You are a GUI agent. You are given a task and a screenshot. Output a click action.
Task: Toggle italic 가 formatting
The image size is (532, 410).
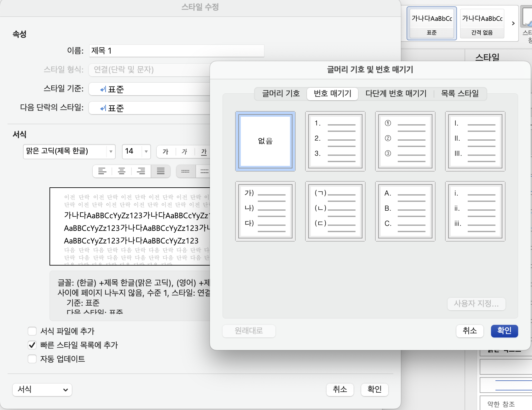tap(185, 152)
